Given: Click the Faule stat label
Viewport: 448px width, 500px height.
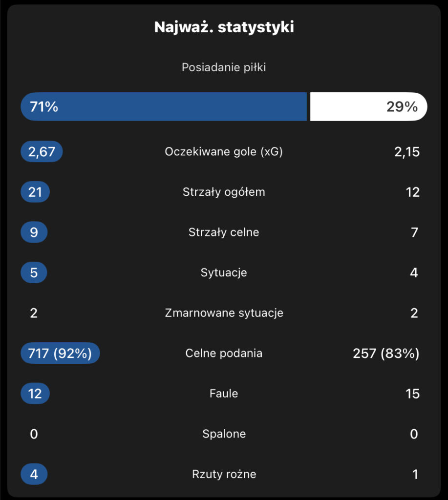Looking at the screenshot, I should (x=224, y=394).
